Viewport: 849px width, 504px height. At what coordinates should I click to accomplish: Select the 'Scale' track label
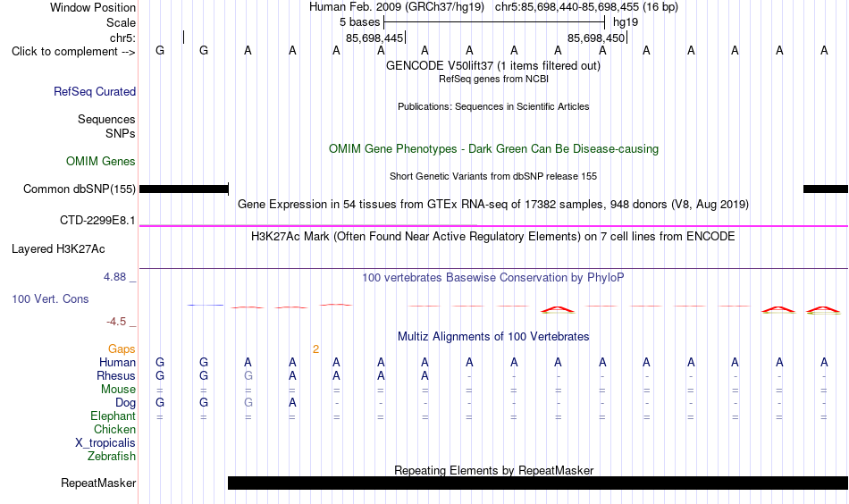coord(121,22)
